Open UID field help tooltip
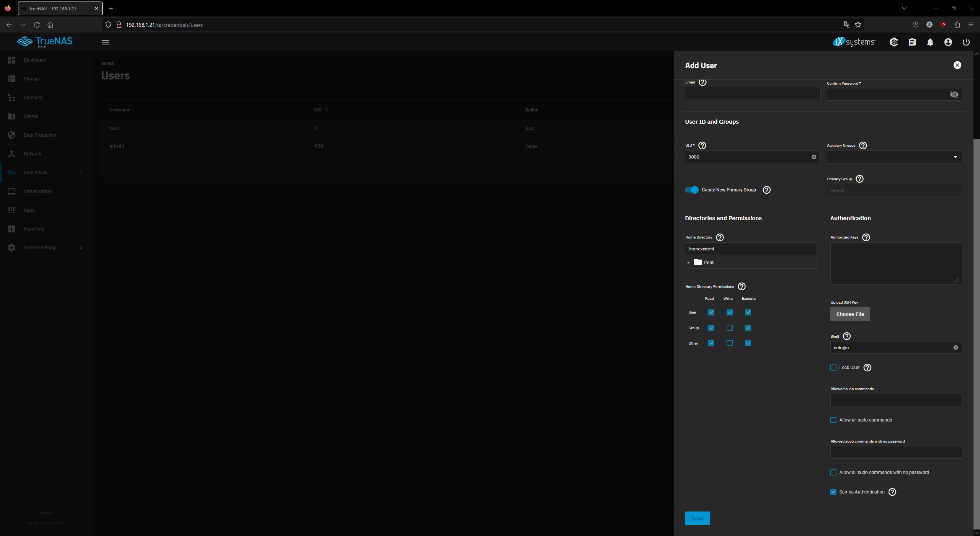 pos(702,145)
